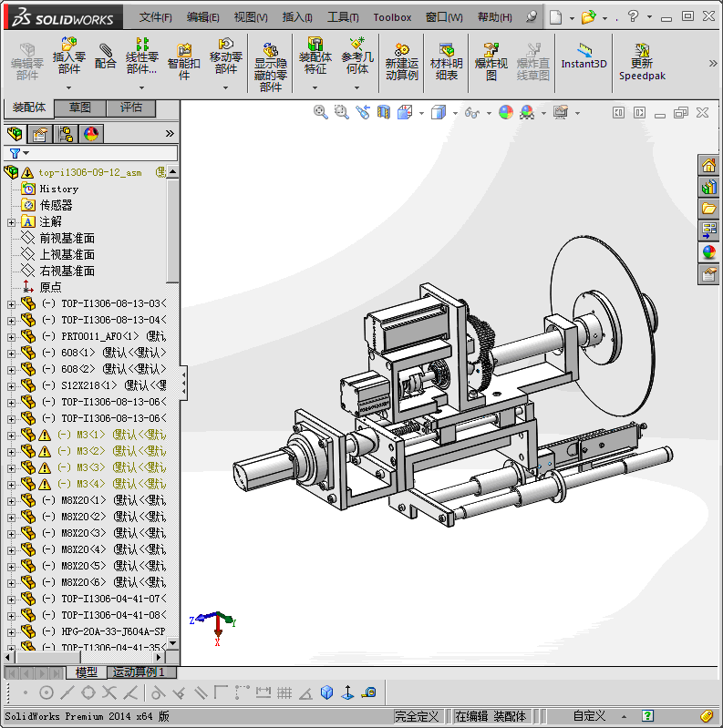This screenshot has width=723, height=728.
Task: Click the View Settings monitor icon
Action: coord(561,112)
